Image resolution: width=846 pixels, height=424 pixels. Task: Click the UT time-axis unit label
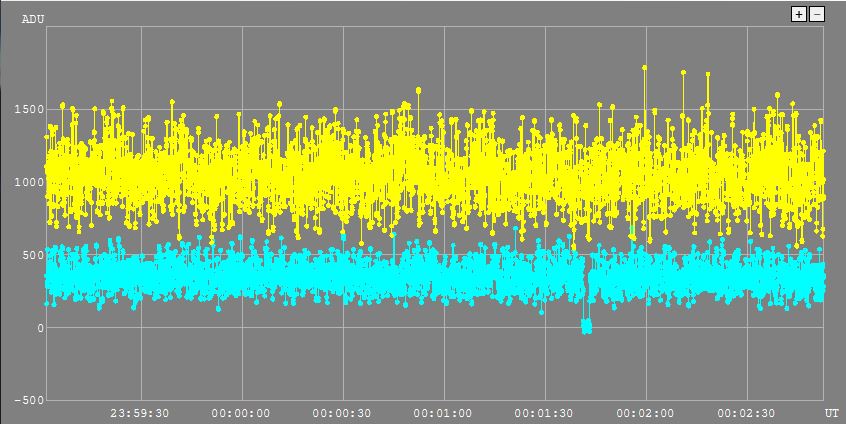(831, 412)
